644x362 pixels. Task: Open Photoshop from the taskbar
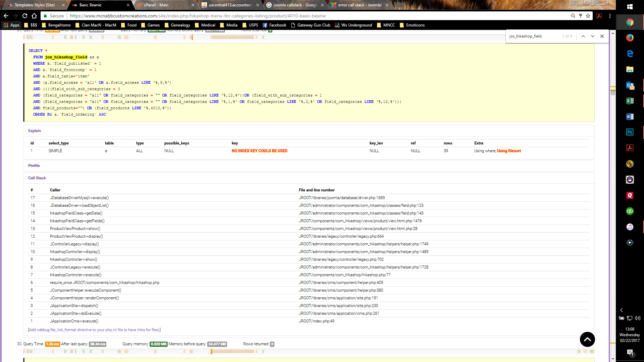630,132
